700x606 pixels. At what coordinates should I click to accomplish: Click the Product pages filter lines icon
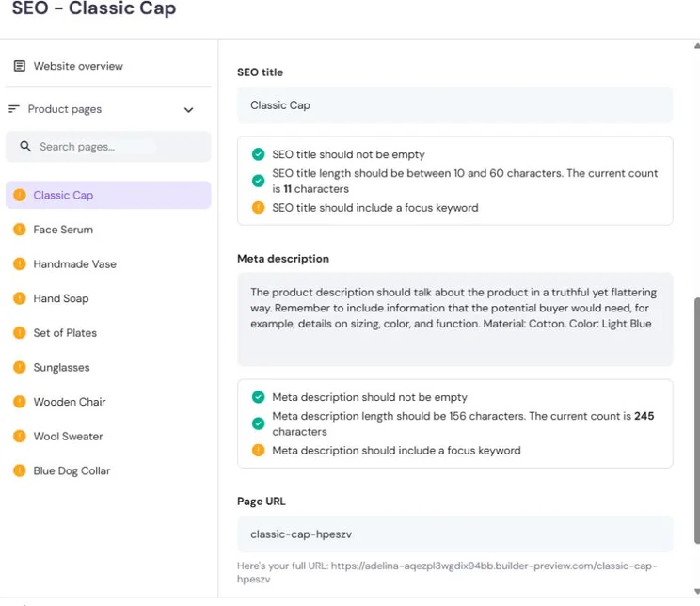(14, 109)
